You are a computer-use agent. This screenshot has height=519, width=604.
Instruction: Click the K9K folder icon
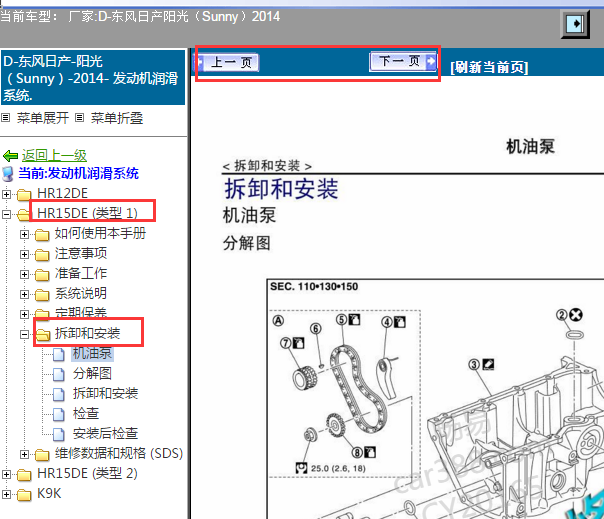24,495
